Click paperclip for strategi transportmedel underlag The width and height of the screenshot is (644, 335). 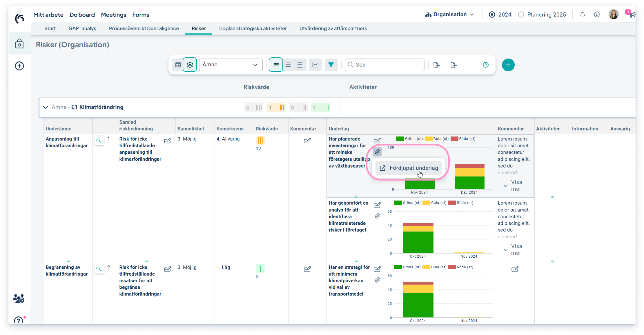[x=377, y=280]
